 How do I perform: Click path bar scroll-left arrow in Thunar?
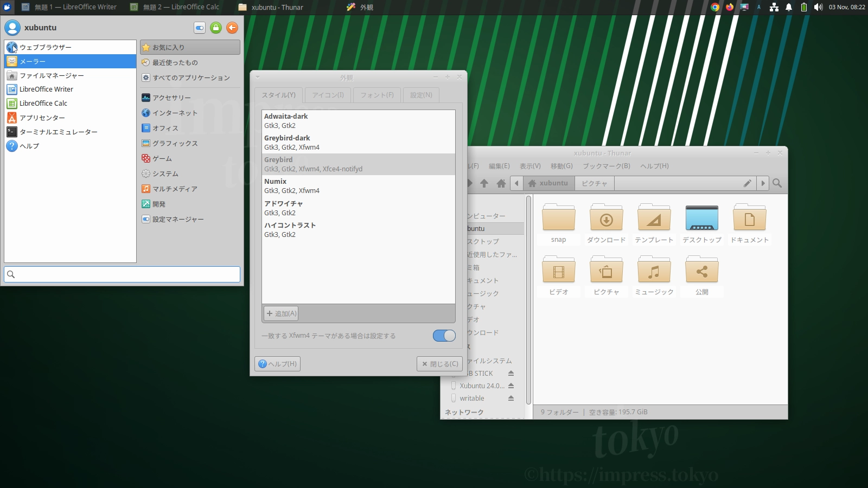pyautogui.click(x=516, y=183)
